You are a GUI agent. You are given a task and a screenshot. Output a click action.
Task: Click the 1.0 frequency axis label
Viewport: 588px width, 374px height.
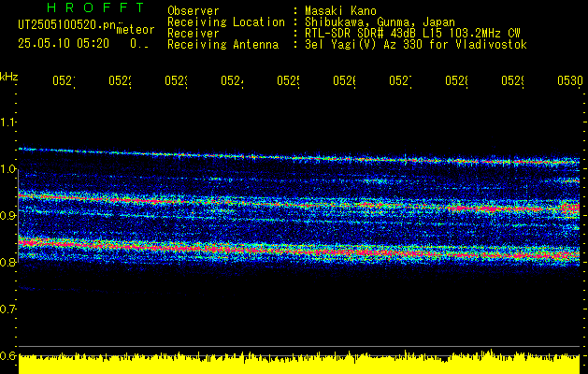(7, 169)
